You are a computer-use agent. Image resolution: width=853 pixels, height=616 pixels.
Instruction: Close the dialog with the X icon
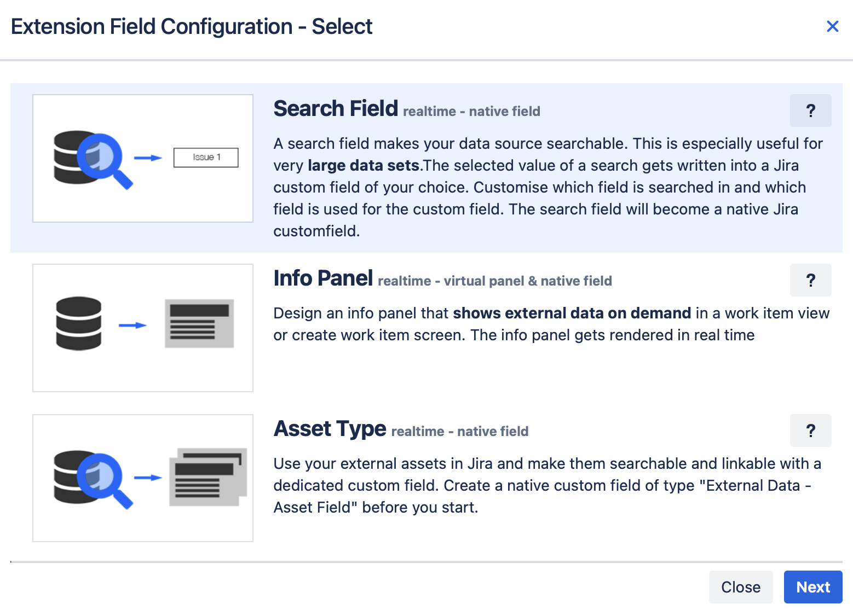point(832,26)
